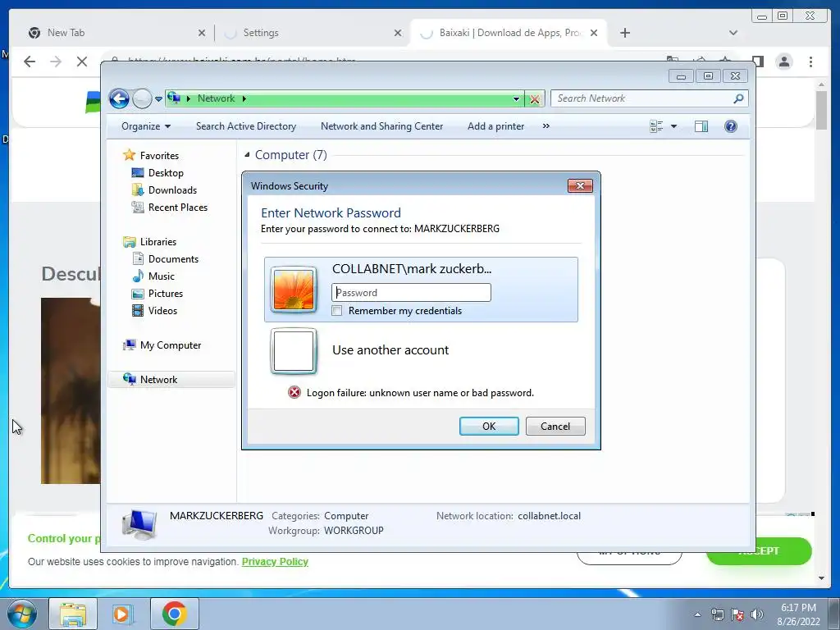Open a new Chrome tab with plus button

(624, 33)
